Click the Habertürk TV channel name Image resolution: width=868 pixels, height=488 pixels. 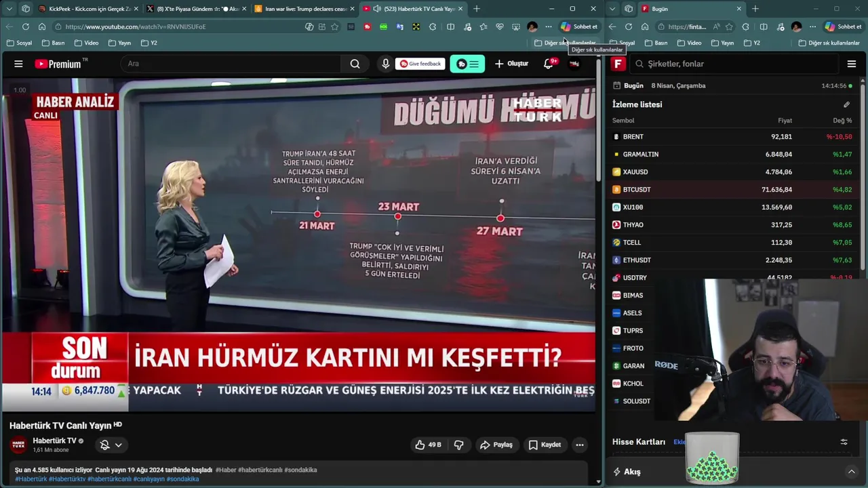tap(54, 441)
